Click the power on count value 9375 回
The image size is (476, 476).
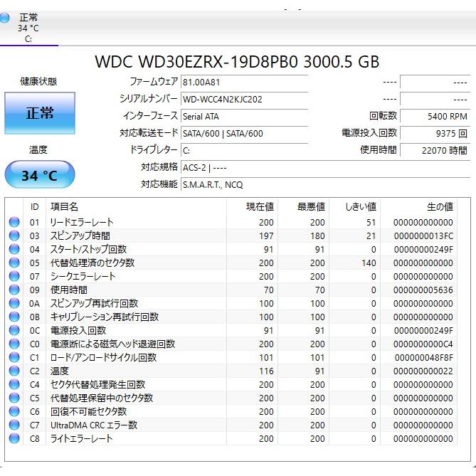[435, 133]
